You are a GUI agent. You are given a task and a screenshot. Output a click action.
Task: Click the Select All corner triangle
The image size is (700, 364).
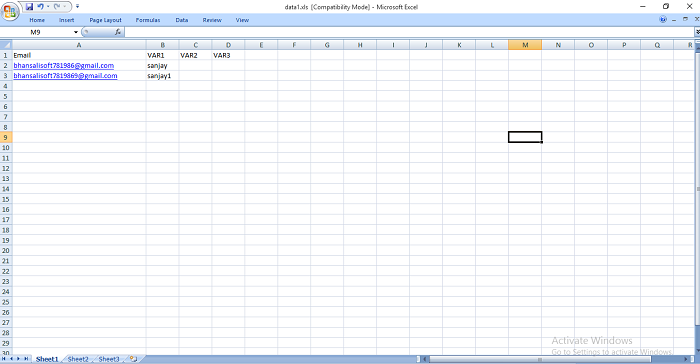pos(6,45)
